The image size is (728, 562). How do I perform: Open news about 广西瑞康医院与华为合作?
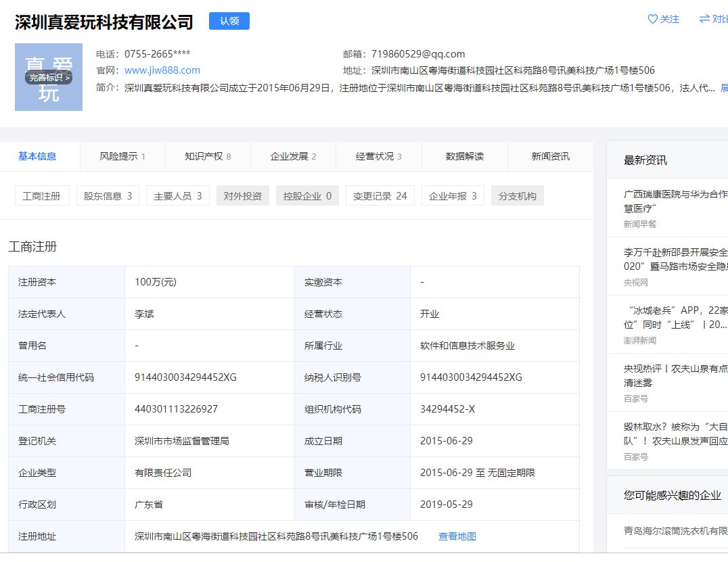(675, 202)
